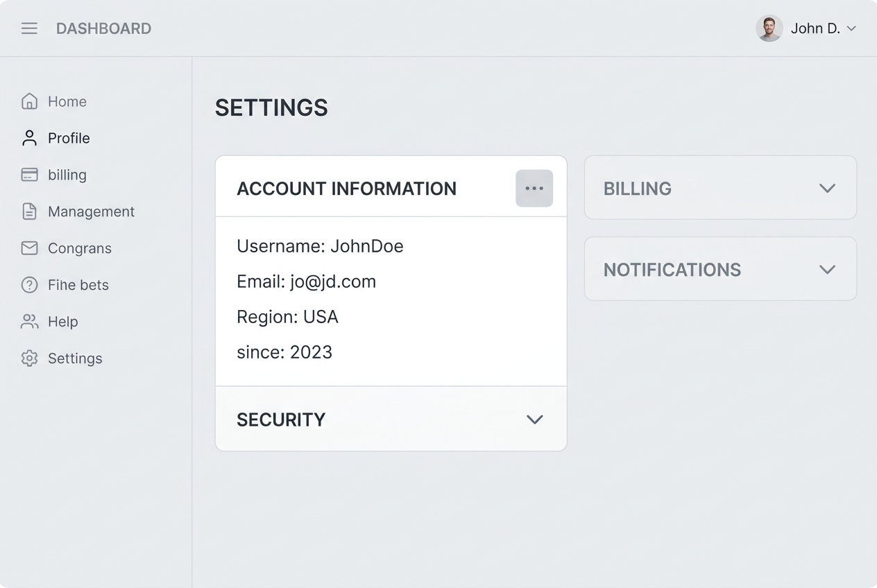The width and height of the screenshot is (877, 588).
Task: Open the hamburger menu icon
Action: click(x=29, y=28)
